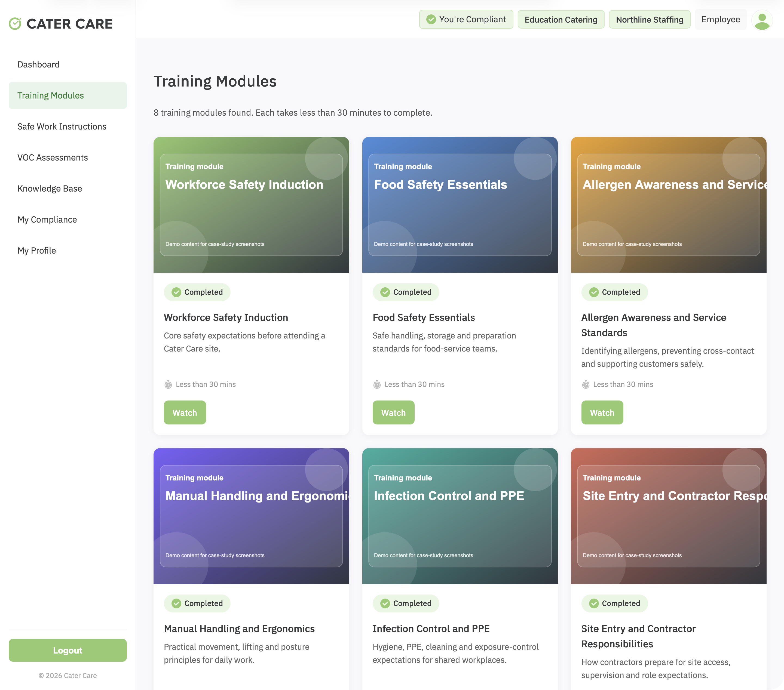
Task: Click 'Hygiene, PPE, cleaning' description text
Action: 455,653
